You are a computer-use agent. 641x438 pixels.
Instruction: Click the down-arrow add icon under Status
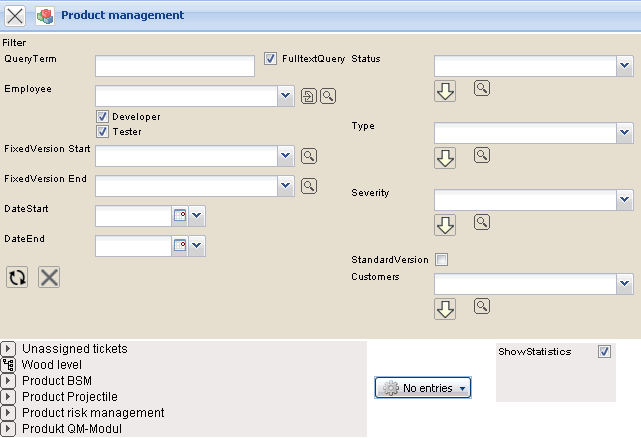click(445, 91)
